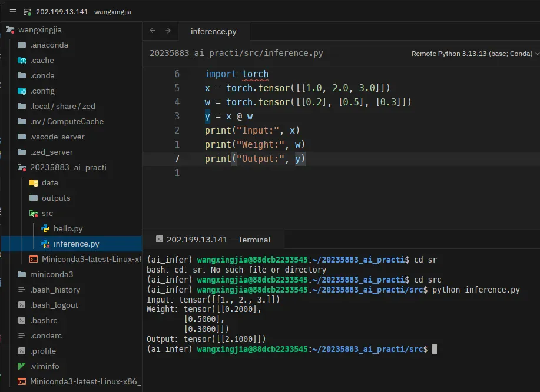Switch to the inference.py editor tab

214,31
